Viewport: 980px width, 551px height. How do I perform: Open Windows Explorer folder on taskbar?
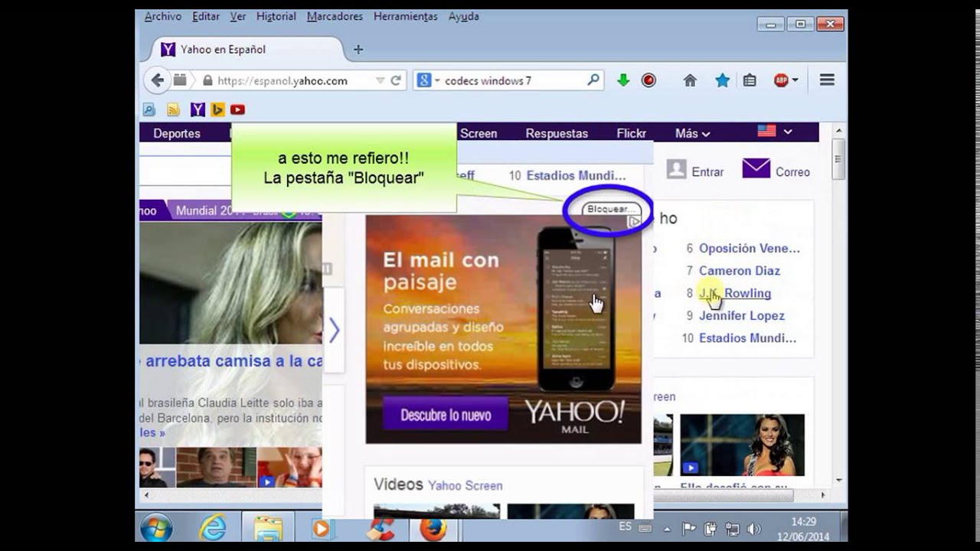[x=268, y=528]
